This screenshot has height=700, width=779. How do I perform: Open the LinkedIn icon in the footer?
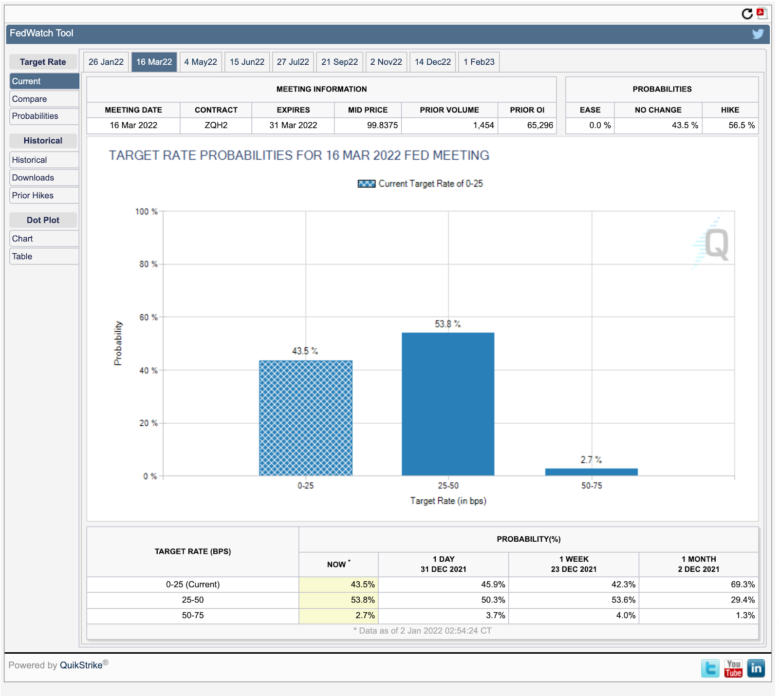click(756, 668)
